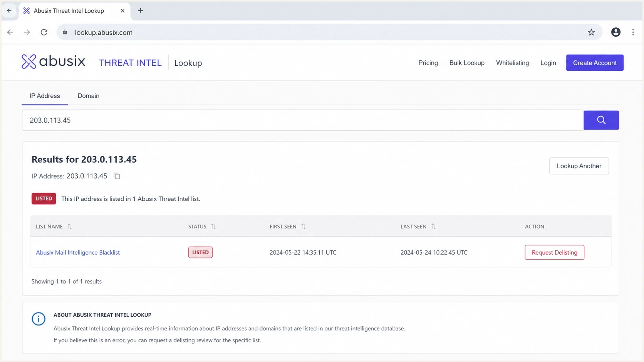Sort by Status column arrows
Viewport: 644px width, 362px height.
tap(213, 226)
